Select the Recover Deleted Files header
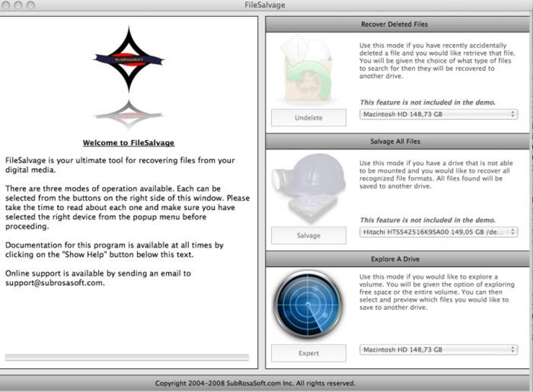 click(397, 25)
